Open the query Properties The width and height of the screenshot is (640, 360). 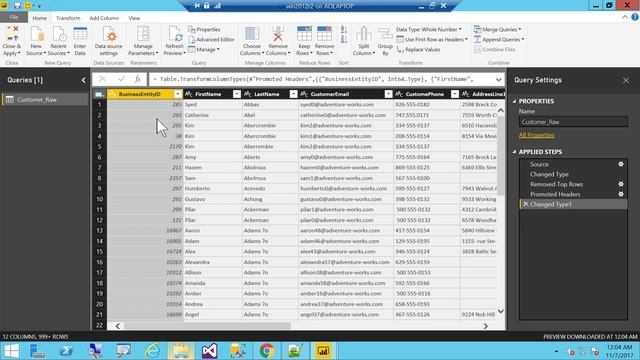pyautogui.click(x=204, y=29)
